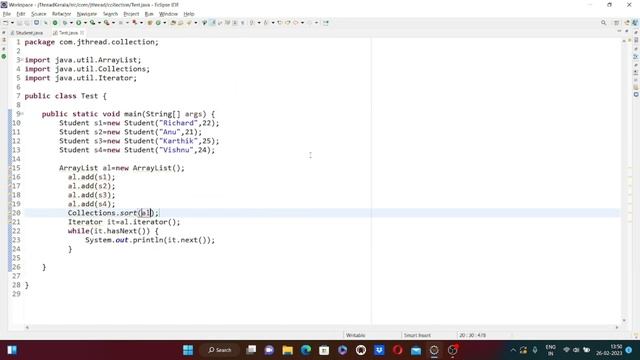The width and height of the screenshot is (640, 360).
Task: Open the Window menu
Action: 168,14
